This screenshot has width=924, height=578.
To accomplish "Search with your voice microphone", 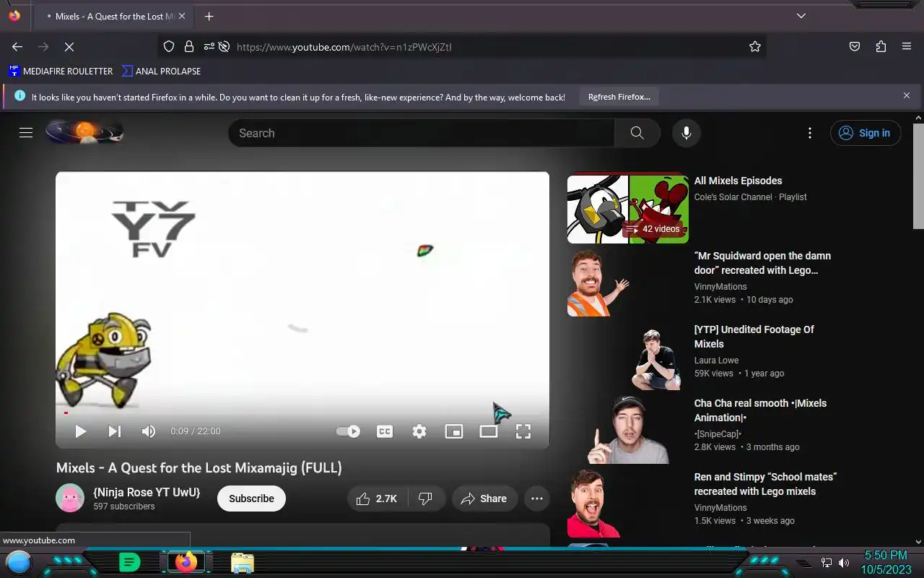I will [687, 133].
